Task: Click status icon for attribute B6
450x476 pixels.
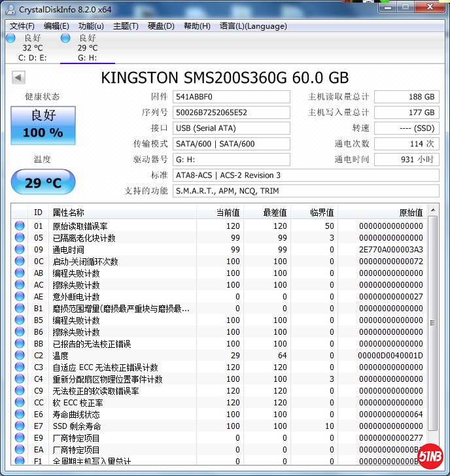Action: tap(20, 331)
